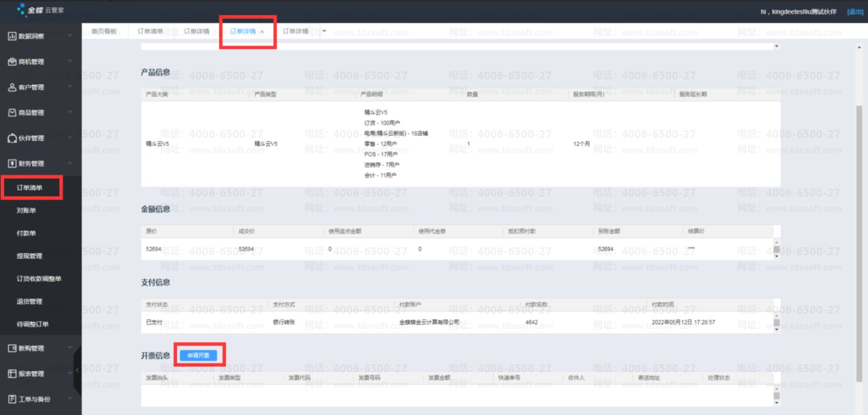Image resolution: width=868 pixels, height=415 pixels.
Task: Switch to the 订单清单 tab in the tab bar
Action: click(x=150, y=31)
